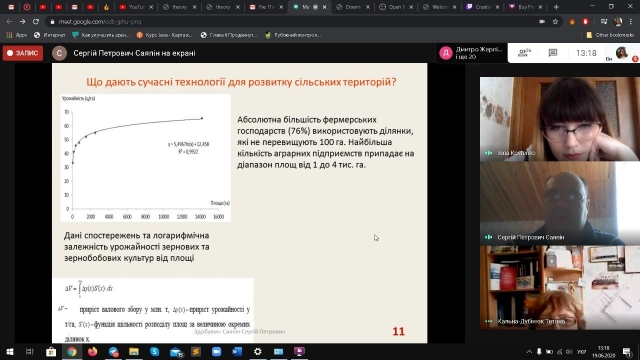The width and height of the screenshot is (640, 360).
Task: Select Inna Kostenko video tile
Action: coord(560,119)
